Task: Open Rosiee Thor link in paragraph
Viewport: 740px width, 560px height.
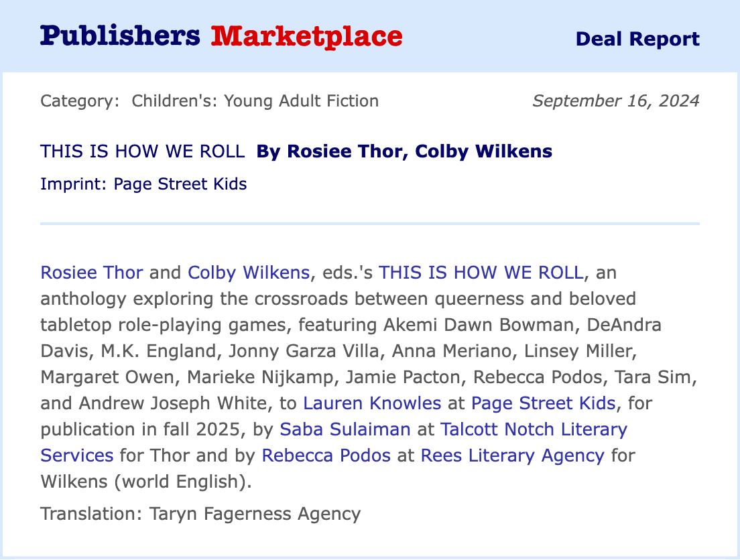Action: 92,273
